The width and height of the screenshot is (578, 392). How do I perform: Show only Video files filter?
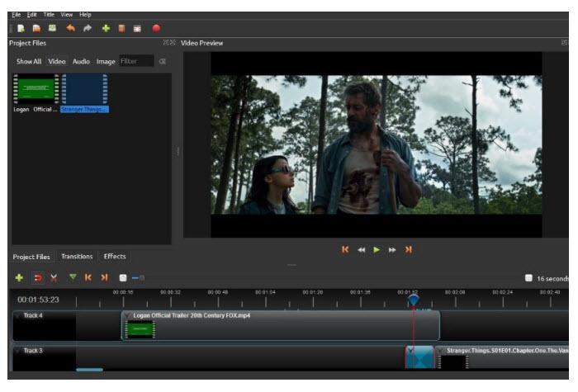(56, 61)
